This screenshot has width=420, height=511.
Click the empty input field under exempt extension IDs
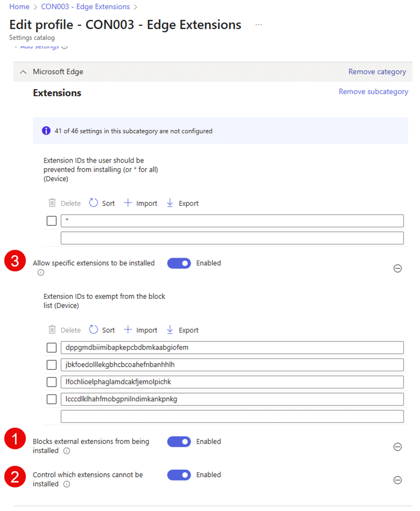pyautogui.click(x=232, y=417)
